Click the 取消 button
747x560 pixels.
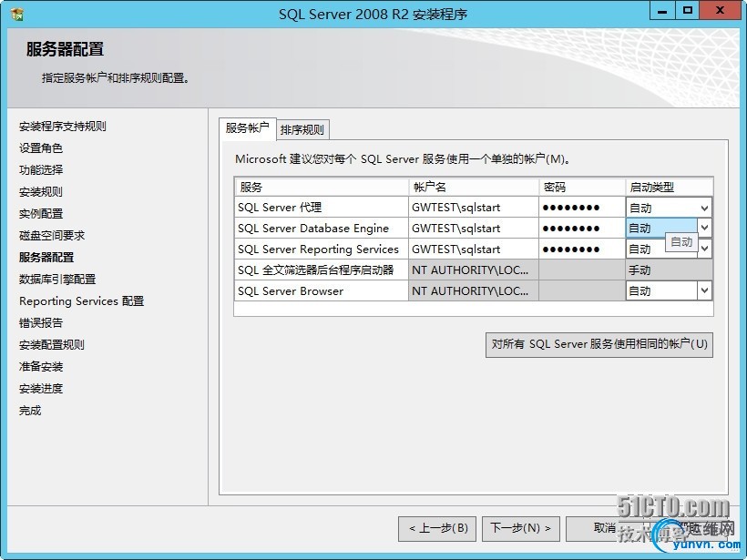(604, 528)
